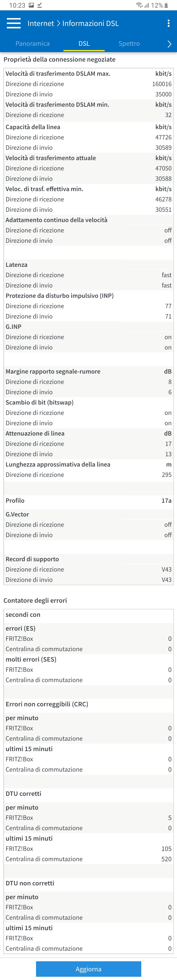177x980 pixels.
Task: Tap the Profilo 17a row
Action: [88, 501]
